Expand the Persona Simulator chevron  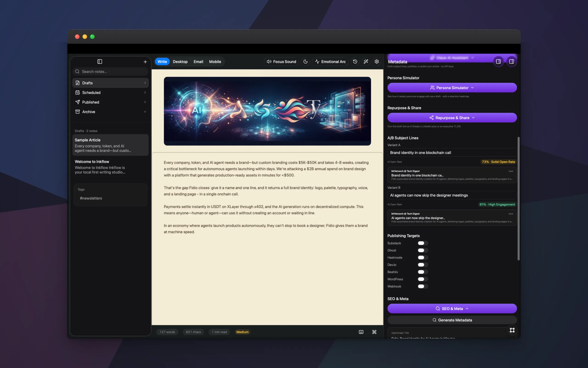click(x=472, y=88)
